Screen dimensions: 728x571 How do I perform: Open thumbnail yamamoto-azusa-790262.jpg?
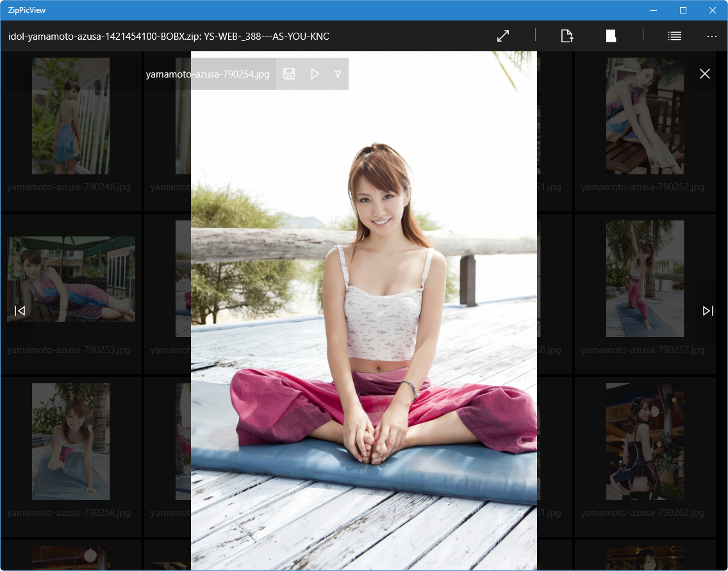645,442
